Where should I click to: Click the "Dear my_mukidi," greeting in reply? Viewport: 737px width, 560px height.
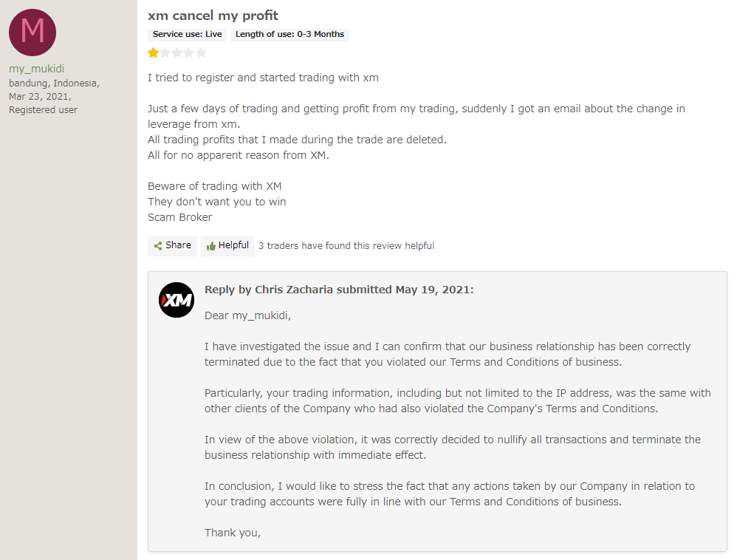click(247, 315)
